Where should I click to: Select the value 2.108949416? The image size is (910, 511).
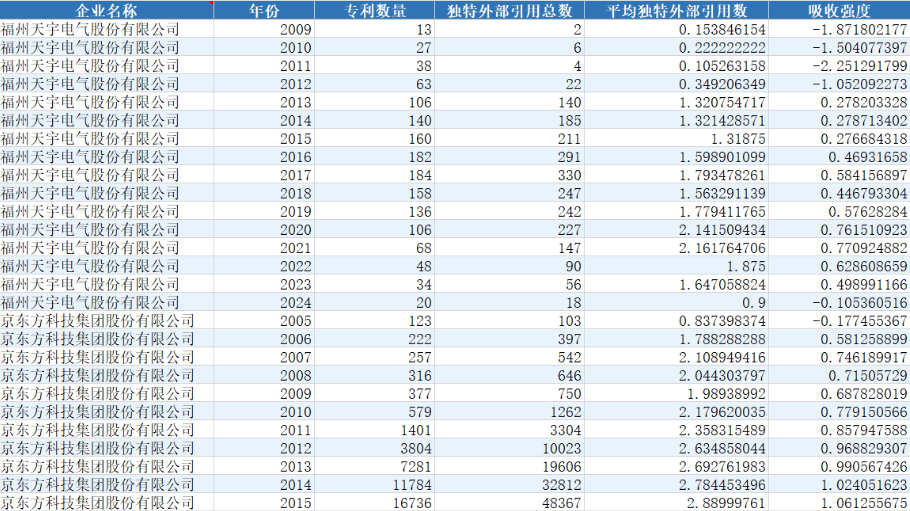coord(676,357)
